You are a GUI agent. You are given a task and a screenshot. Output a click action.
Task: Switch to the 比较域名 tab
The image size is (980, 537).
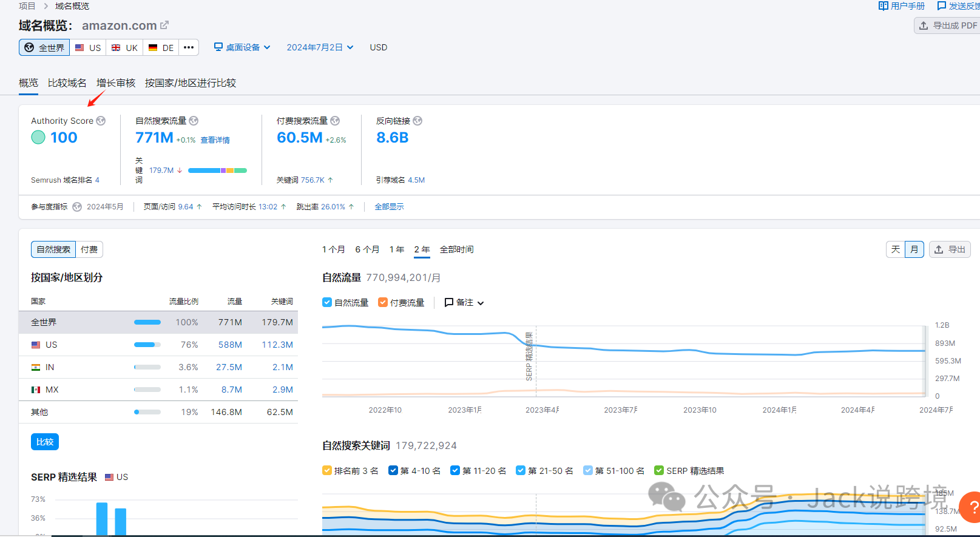(67, 83)
